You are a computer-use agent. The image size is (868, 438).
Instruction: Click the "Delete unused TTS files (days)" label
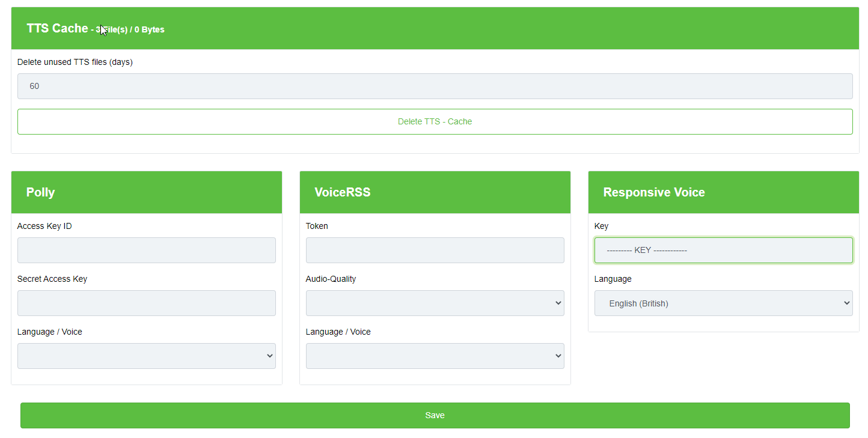click(75, 62)
